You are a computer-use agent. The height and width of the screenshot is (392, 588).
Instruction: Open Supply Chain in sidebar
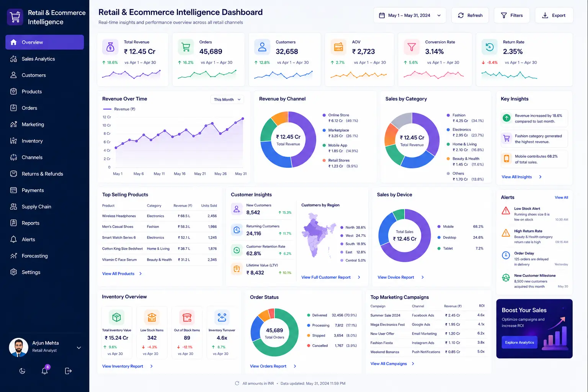click(x=44, y=207)
